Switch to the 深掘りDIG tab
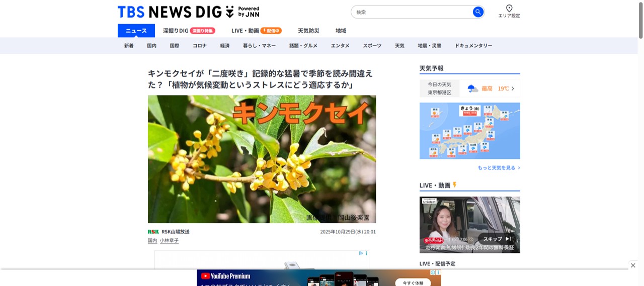 [176, 31]
